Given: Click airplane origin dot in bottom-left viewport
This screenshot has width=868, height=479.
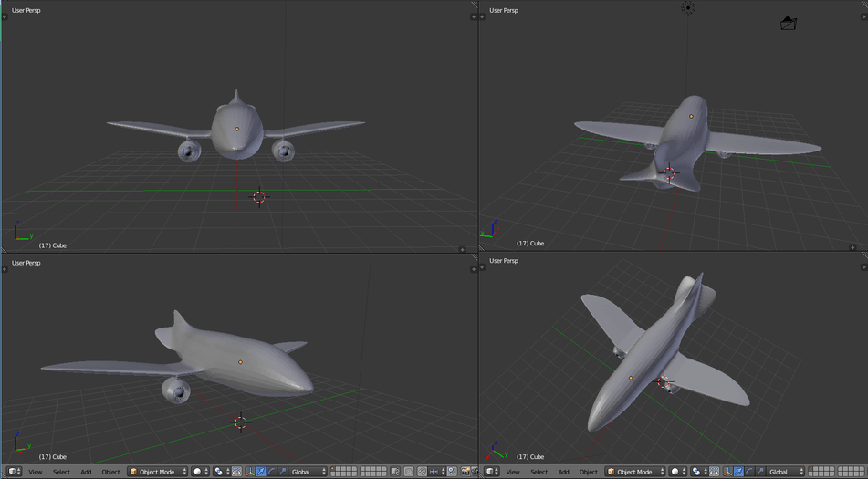Looking at the screenshot, I should pos(240,362).
